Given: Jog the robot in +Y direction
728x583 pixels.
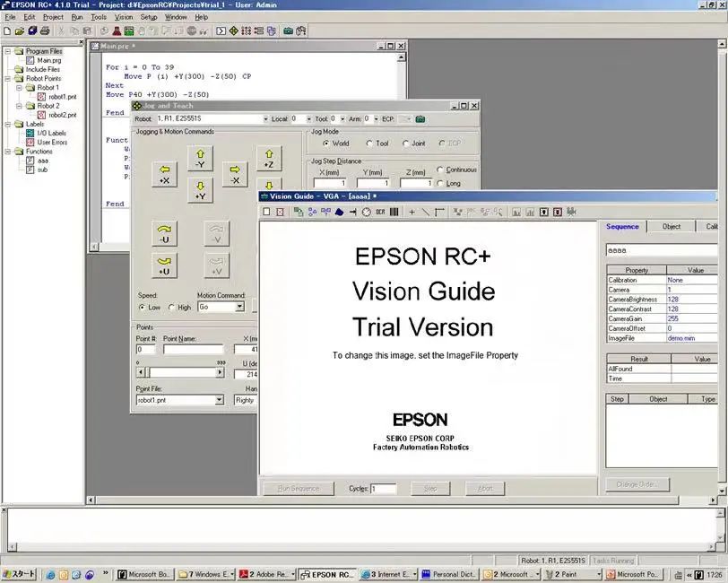Looking at the screenshot, I should coord(200,190).
